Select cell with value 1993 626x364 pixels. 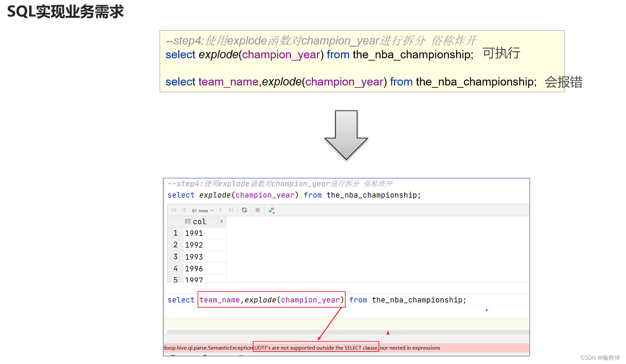point(205,257)
